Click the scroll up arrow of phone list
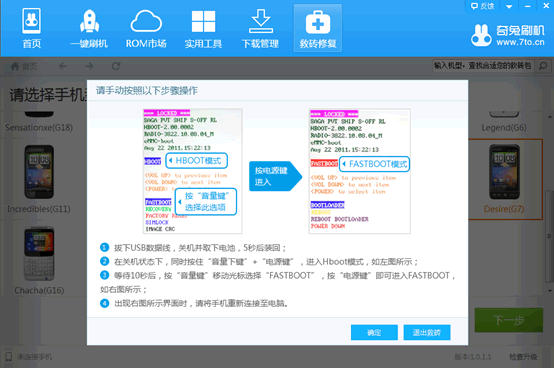This screenshot has width=554, height=368. point(549,117)
